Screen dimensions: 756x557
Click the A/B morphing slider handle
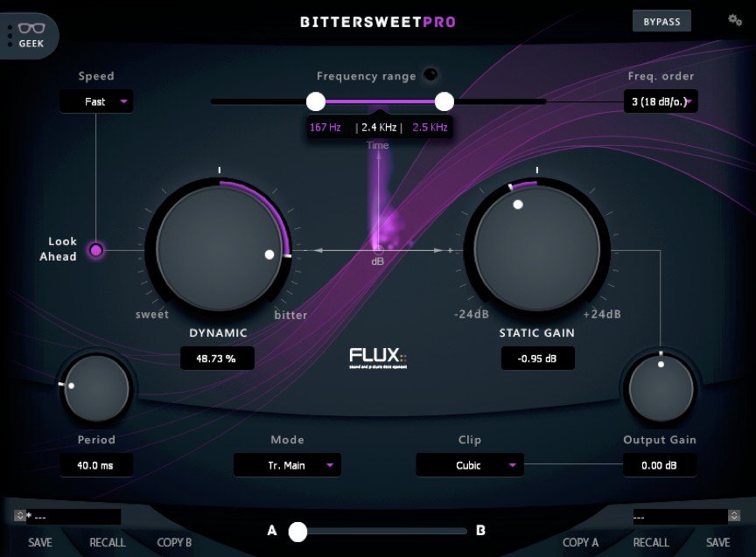point(297,531)
